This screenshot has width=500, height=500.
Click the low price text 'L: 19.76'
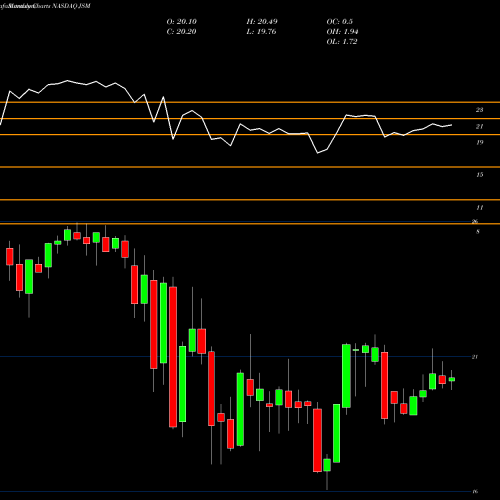262,32
